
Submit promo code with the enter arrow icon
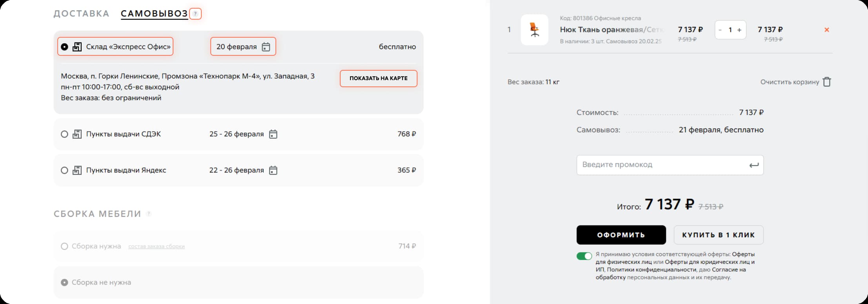click(754, 165)
